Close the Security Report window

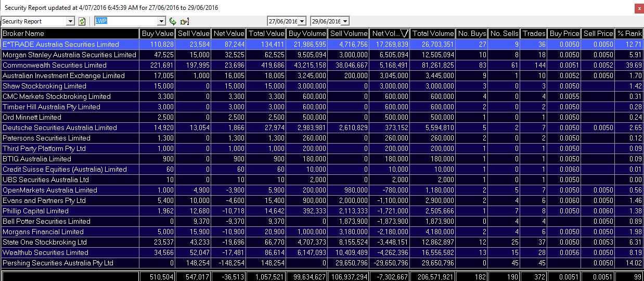point(639,8)
